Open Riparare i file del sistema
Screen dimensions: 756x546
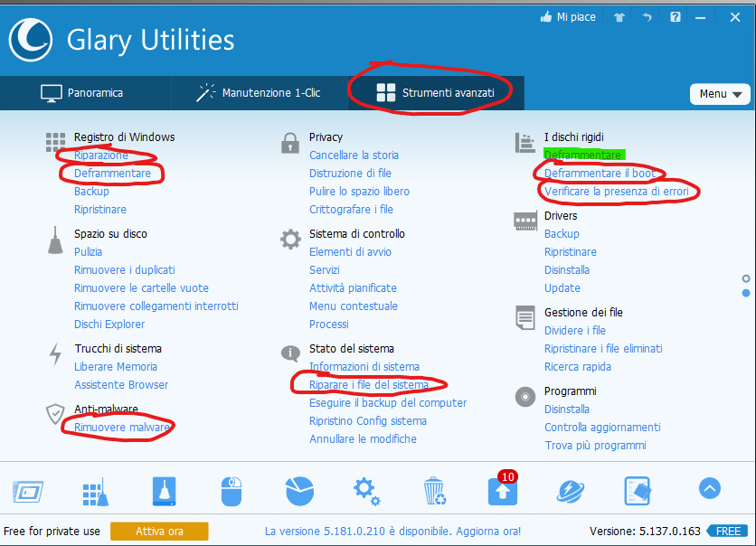pyautogui.click(x=369, y=384)
